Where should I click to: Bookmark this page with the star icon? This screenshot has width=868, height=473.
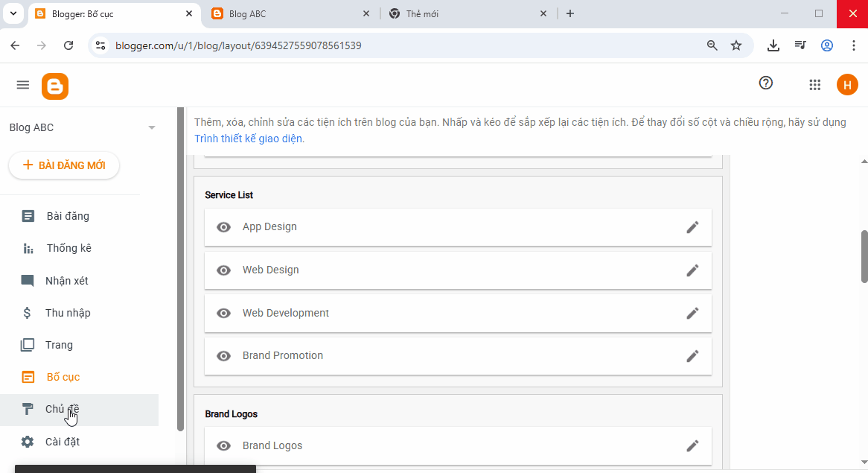tap(736, 45)
